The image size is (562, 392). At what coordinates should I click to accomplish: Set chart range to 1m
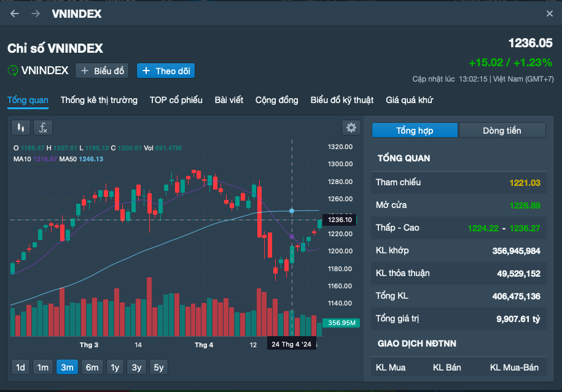click(43, 367)
